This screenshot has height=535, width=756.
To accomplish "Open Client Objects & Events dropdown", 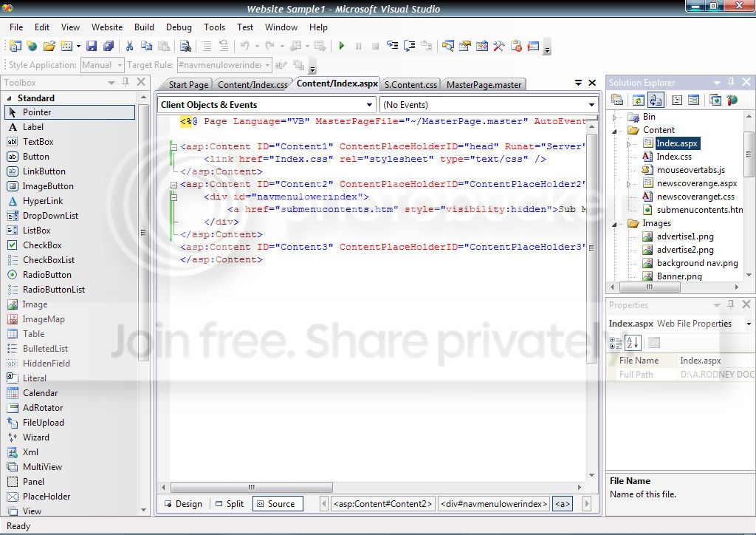I will click(x=369, y=105).
